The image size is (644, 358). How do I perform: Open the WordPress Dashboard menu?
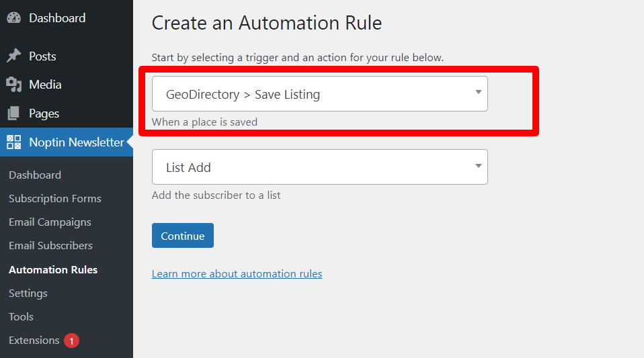58,18
